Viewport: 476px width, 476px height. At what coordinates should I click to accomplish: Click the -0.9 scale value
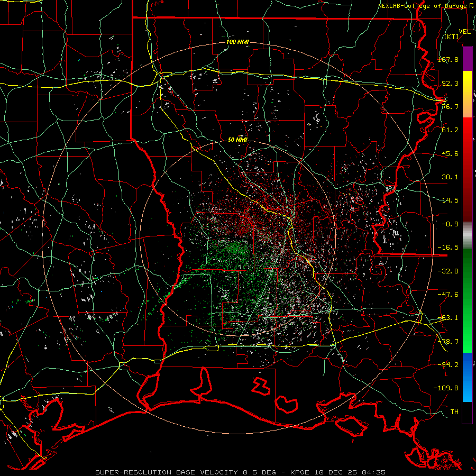(x=450, y=224)
